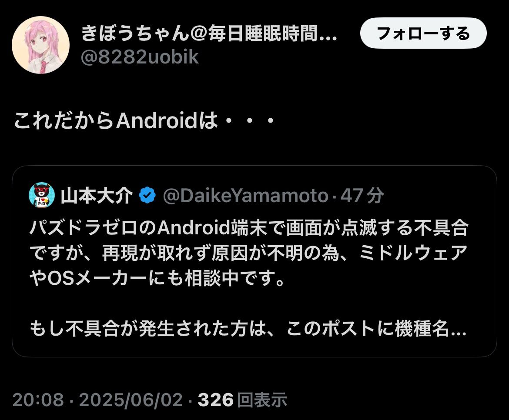The image size is (509, 420).
Task: Click 山本大介's bear avatar icon
Action: (x=42, y=195)
